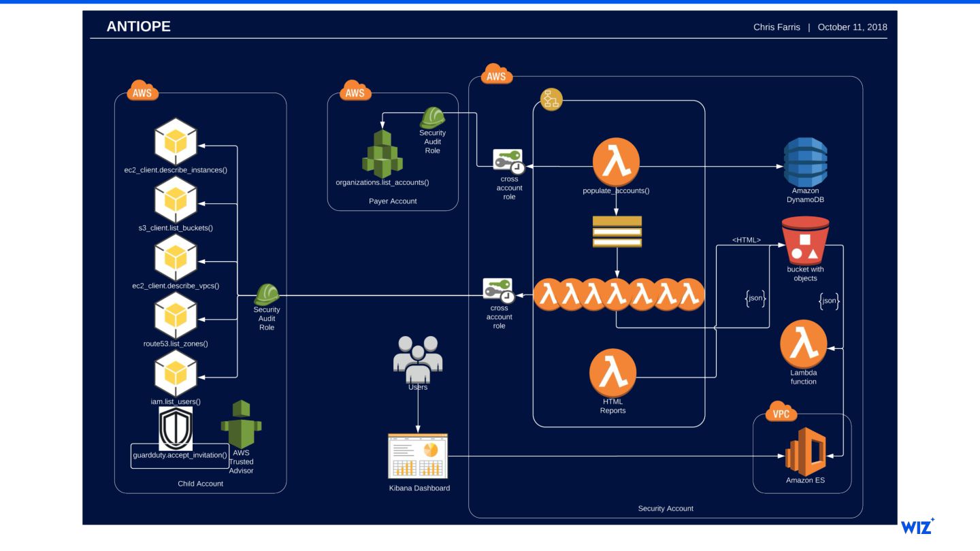Click the bucket with objects caption
The width and height of the screenshot is (980, 551).
point(805,274)
